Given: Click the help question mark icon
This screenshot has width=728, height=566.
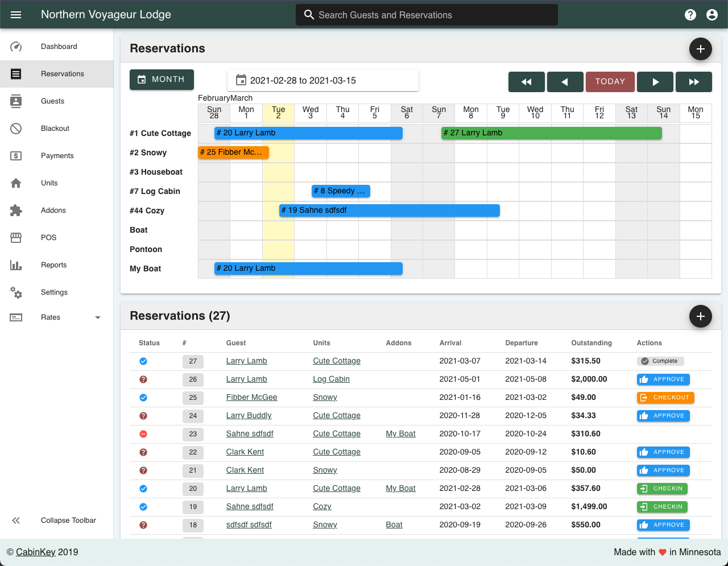Looking at the screenshot, I should pos(690,15).
